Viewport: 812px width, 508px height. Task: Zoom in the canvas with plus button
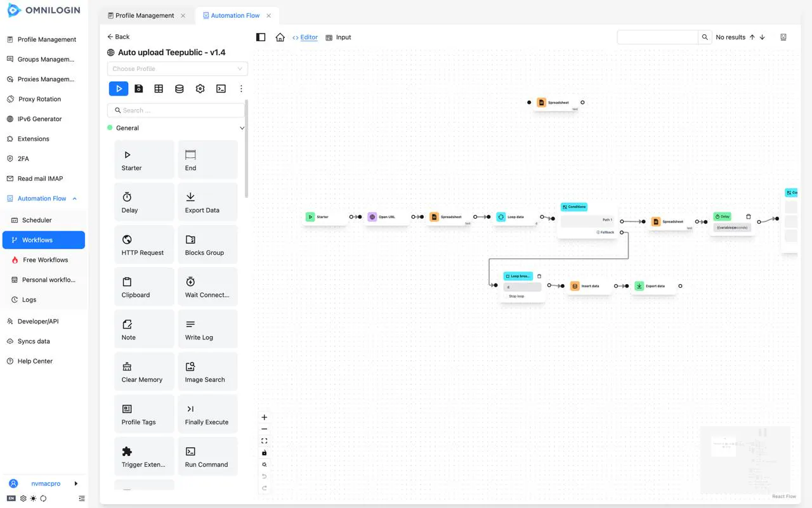coord(265,417)
